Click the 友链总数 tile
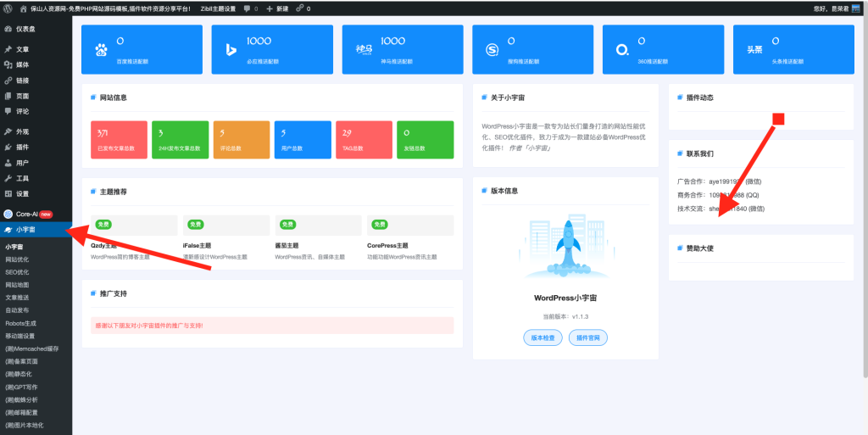Viewport: 868px width, 435px height. coord(426,140)
